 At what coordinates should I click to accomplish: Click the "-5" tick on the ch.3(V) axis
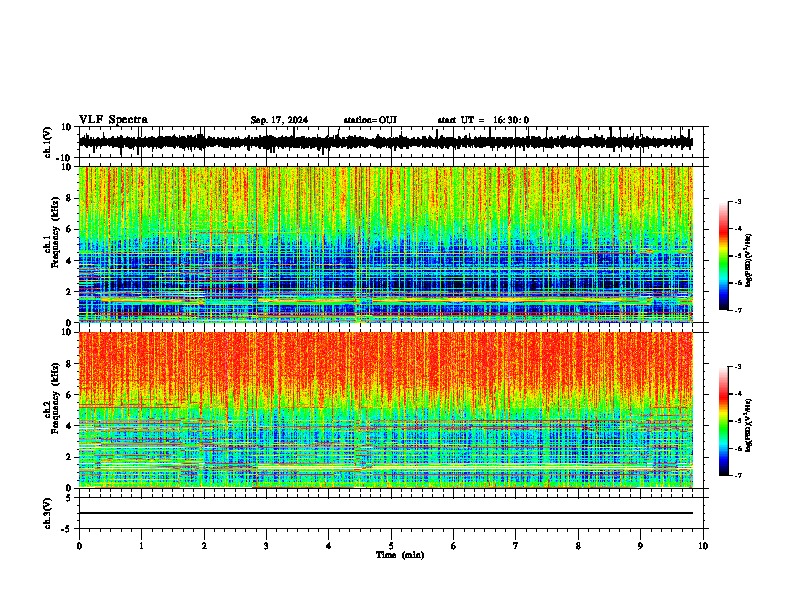[68, 529]
